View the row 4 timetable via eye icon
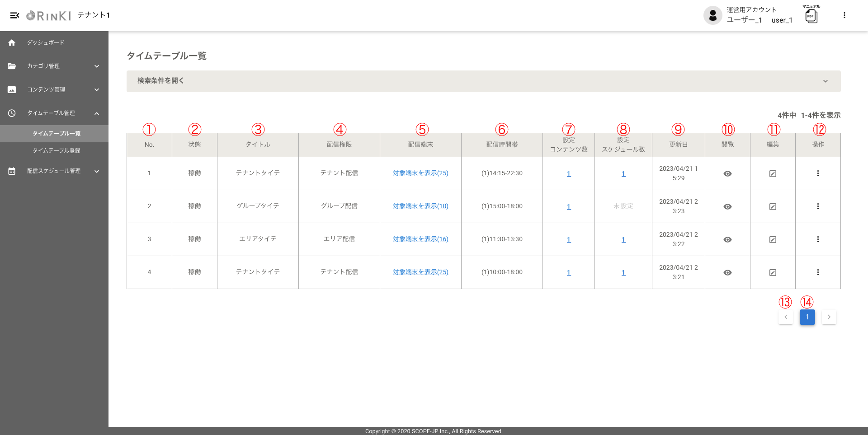Image resolution: width=868 pixels, height=435 pixels. pyautogui.click(x=727, y=272)
